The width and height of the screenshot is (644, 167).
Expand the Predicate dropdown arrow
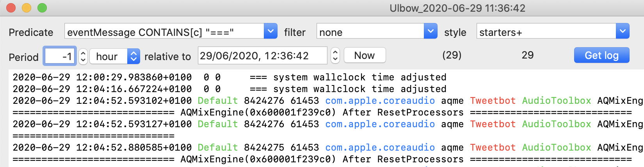click(x=270, y=31)
